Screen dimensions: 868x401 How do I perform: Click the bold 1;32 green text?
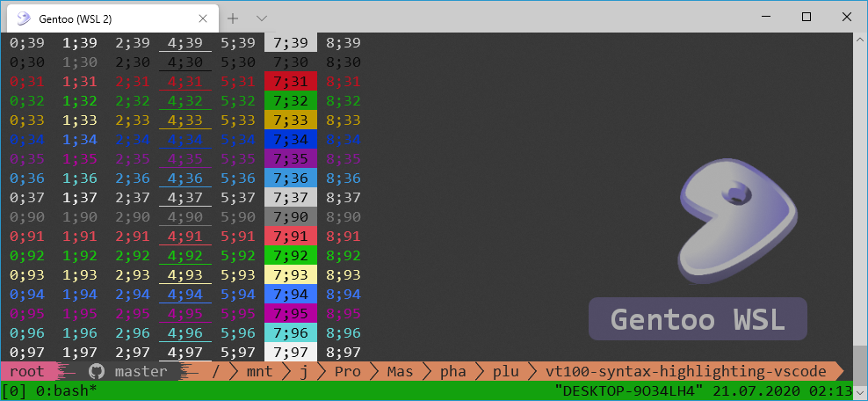pos(80,101)
